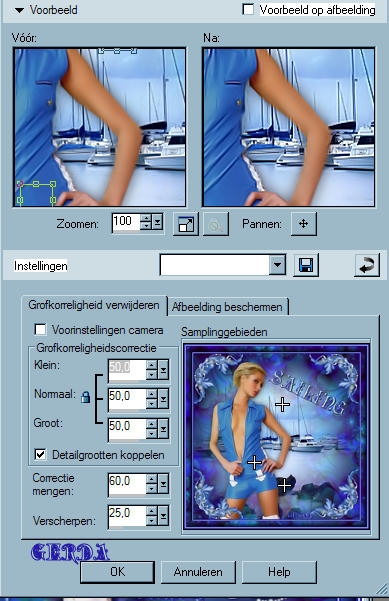This screenshot has width=389, height=601.
Task: Enable Voorinstellingen camera checkbox
Action: 40,329
